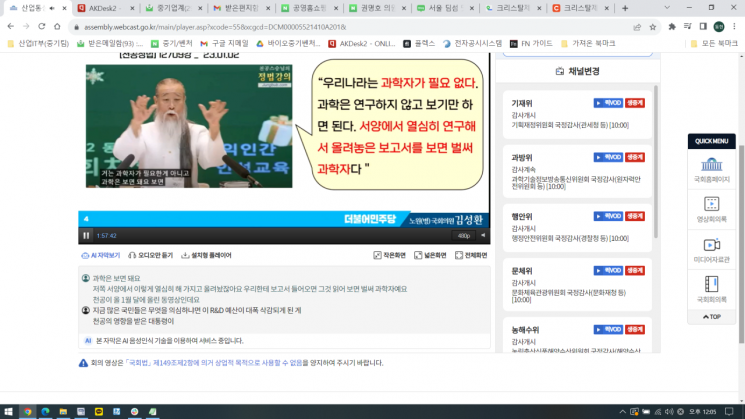Pause the video playback
745x419 pixels.
86,235
